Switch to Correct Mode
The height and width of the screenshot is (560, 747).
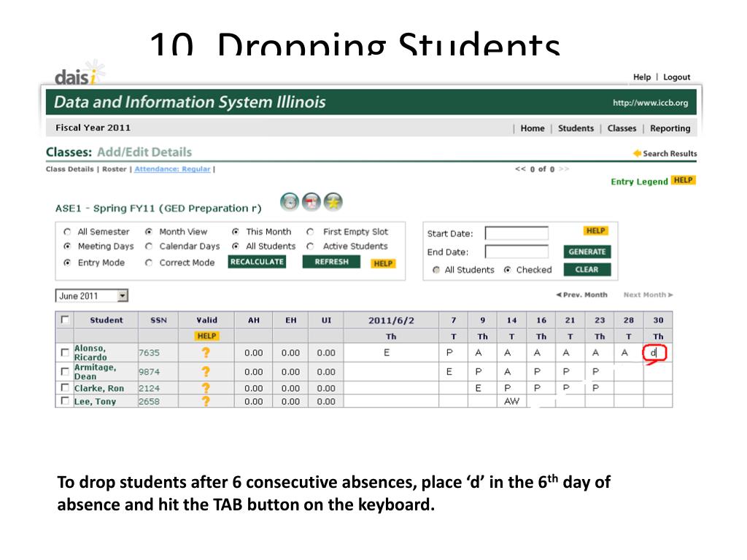pos(149,262)
